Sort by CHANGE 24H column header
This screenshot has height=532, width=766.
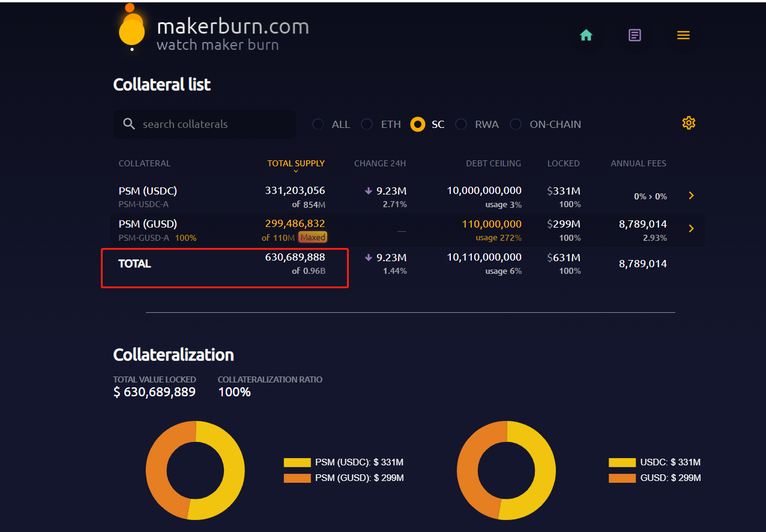point(380,163)
